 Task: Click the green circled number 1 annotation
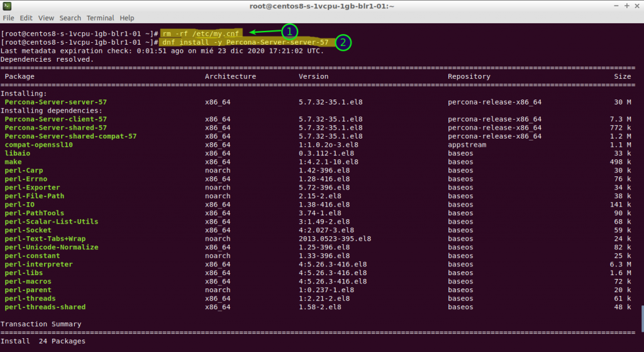289,31
